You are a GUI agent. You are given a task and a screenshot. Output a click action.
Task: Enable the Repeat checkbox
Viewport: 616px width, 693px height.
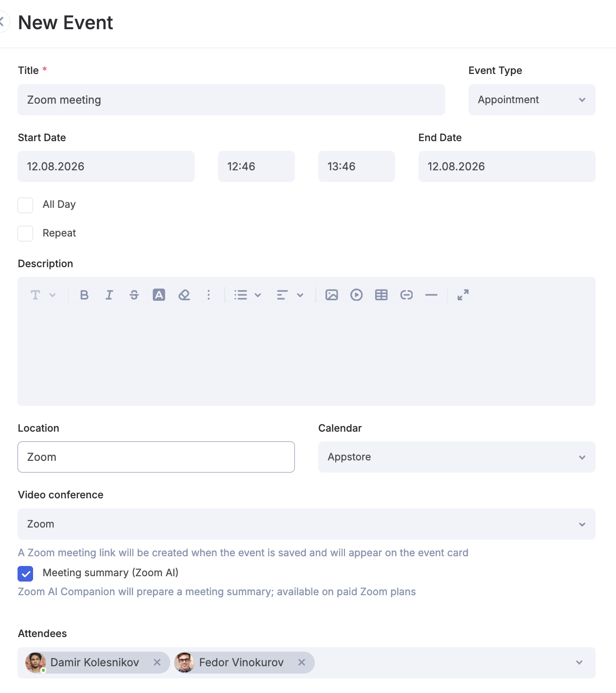coord(25,234)
